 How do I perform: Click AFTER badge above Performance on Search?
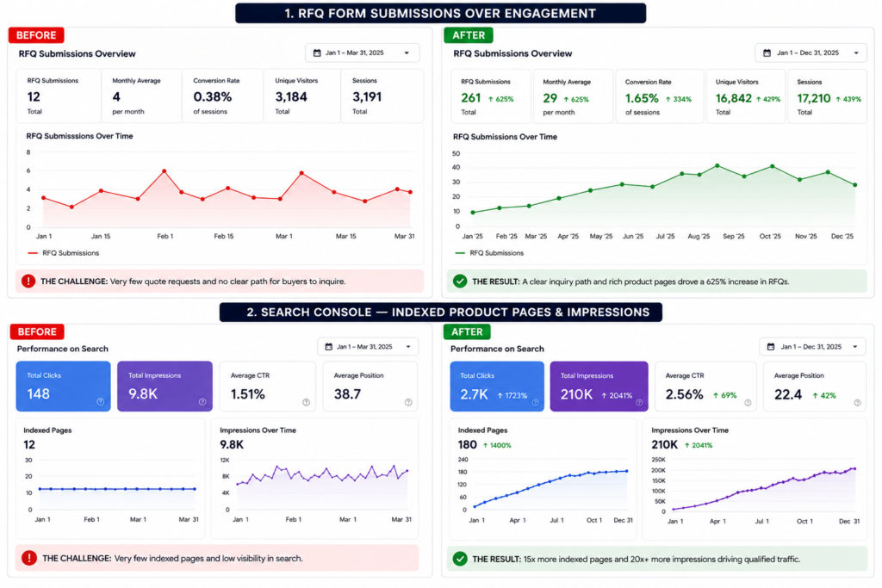(x=467, y=331)
